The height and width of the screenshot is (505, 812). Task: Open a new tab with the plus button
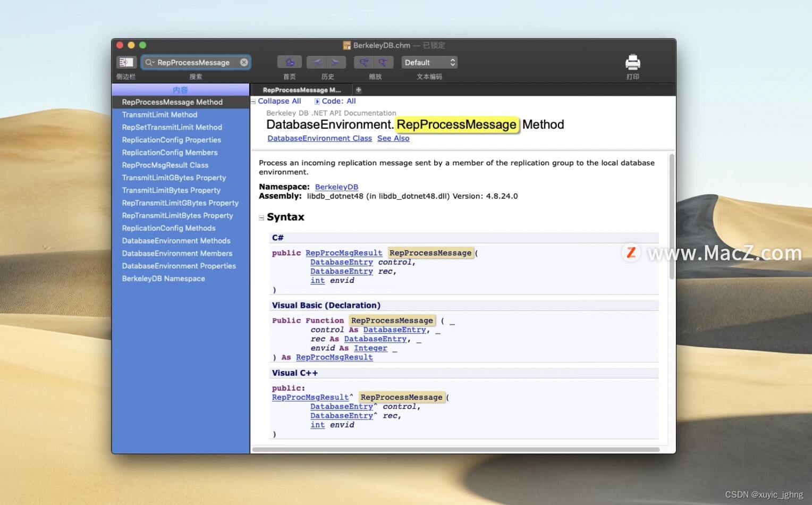(x=358, y=90)
